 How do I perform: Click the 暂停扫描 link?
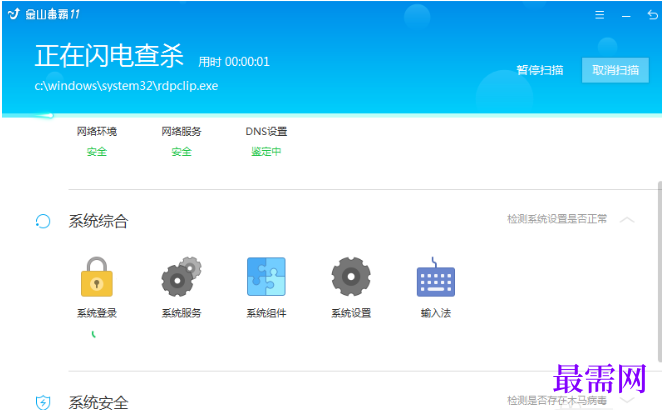pos(540,70)
